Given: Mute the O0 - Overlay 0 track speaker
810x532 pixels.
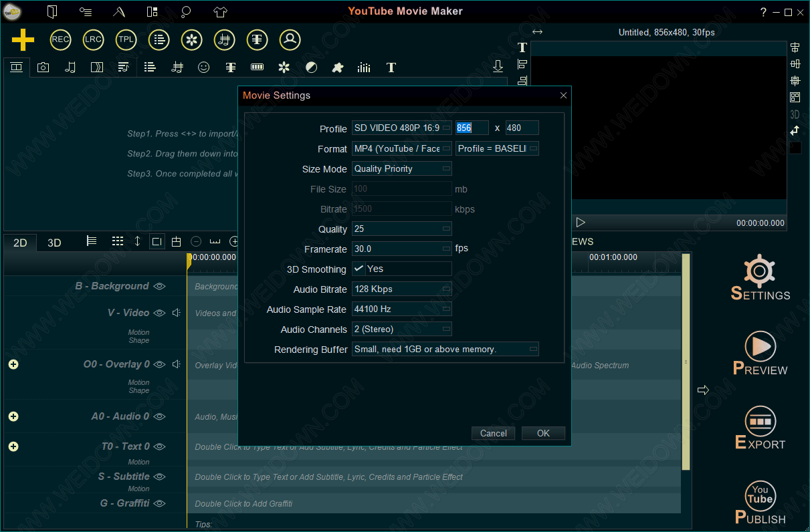Looking at the screenshot, I should point(176,364).
